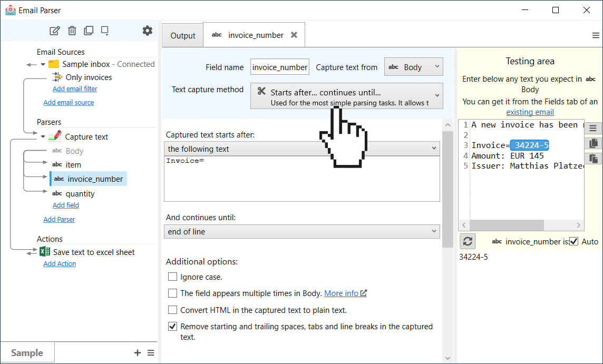Collapse the Sample inbox tree node

tap(43, 64)
